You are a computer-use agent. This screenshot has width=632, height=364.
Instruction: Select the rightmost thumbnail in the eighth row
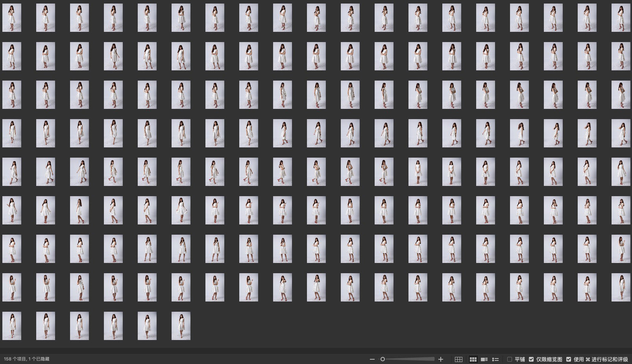(x=621, y=287)
